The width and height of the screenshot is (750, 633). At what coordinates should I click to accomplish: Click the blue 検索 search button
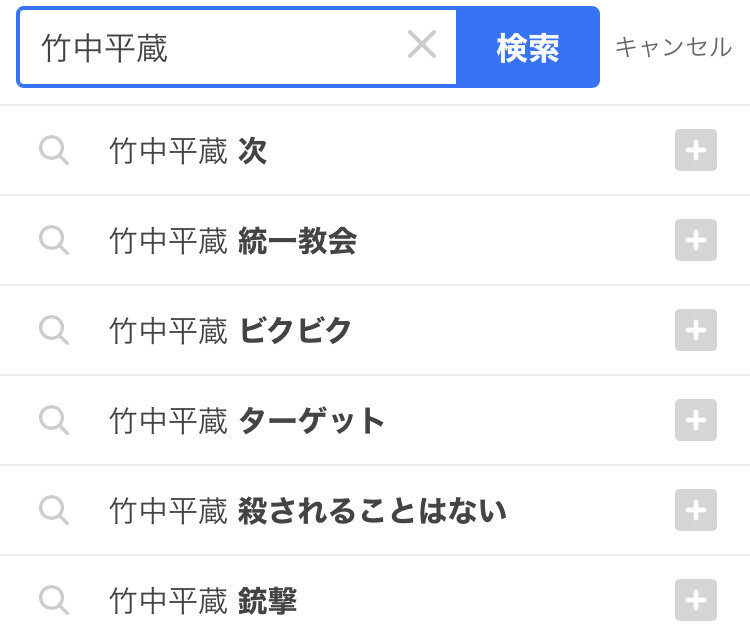click(528, 47)
